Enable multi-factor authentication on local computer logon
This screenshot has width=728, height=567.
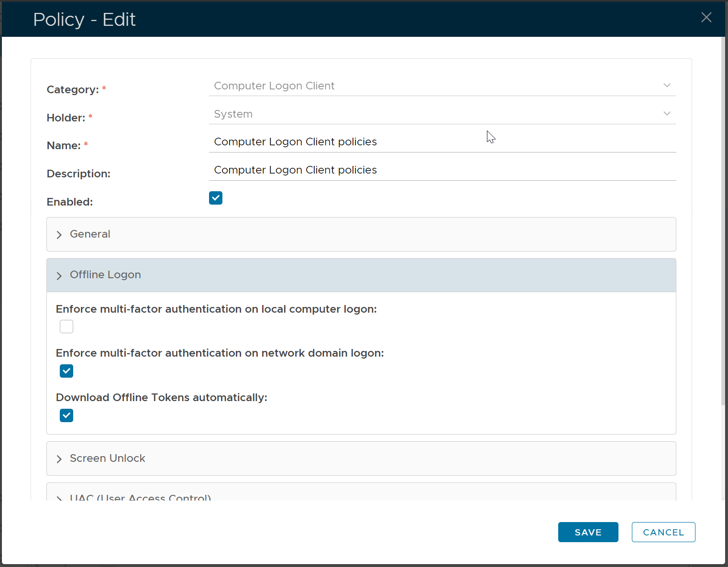(x=66, y=327)
